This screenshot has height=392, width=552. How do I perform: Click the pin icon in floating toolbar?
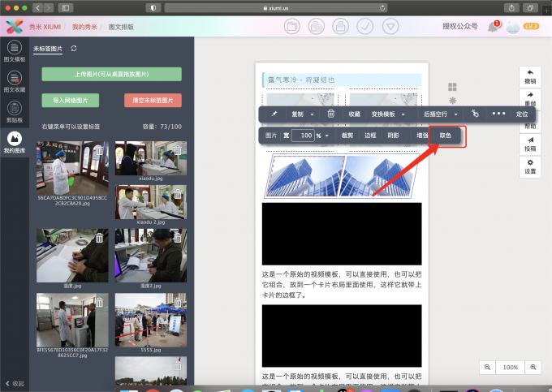pyautogui.click(x=274, y=114)
